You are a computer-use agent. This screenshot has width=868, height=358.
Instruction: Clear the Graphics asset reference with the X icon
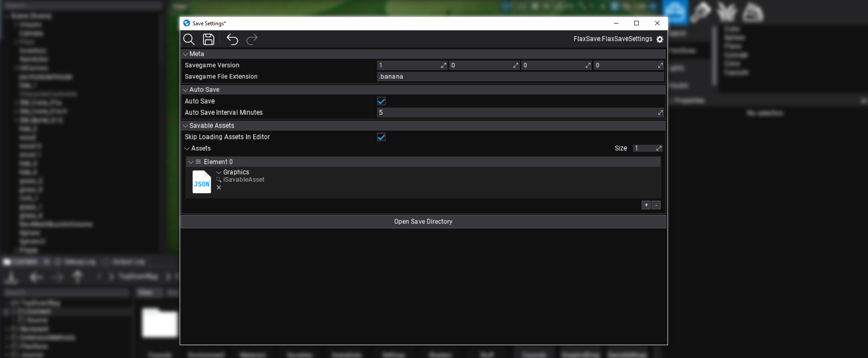point(219,188)
